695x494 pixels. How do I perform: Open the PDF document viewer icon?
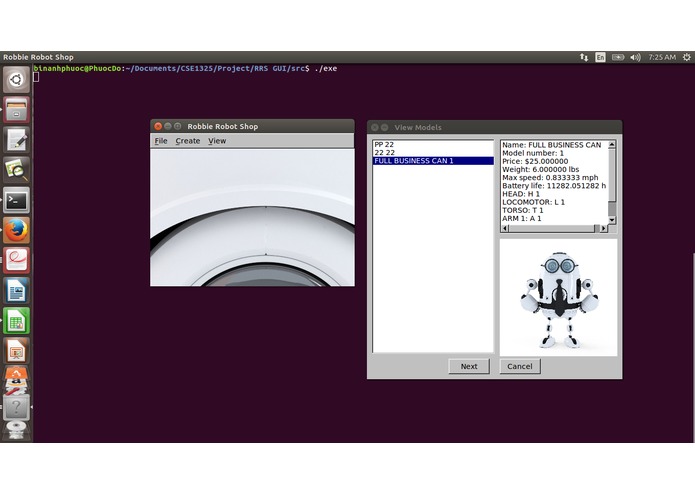[16, 261]
